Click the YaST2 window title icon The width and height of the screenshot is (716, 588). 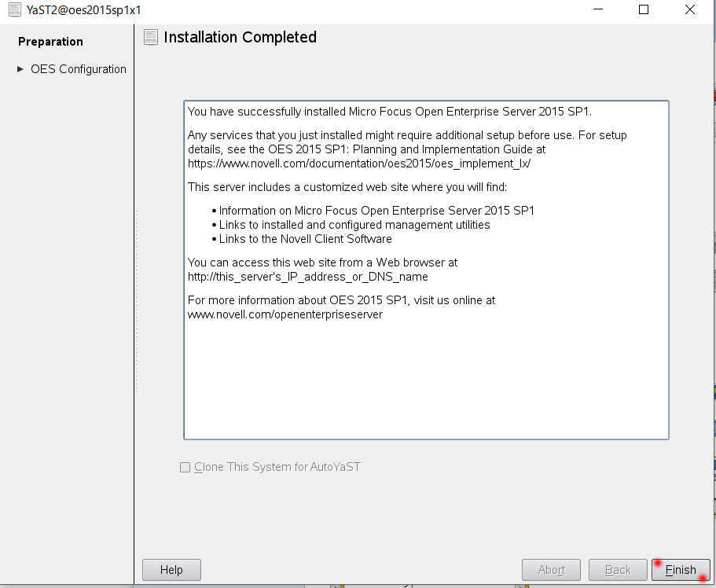point(15,9)
